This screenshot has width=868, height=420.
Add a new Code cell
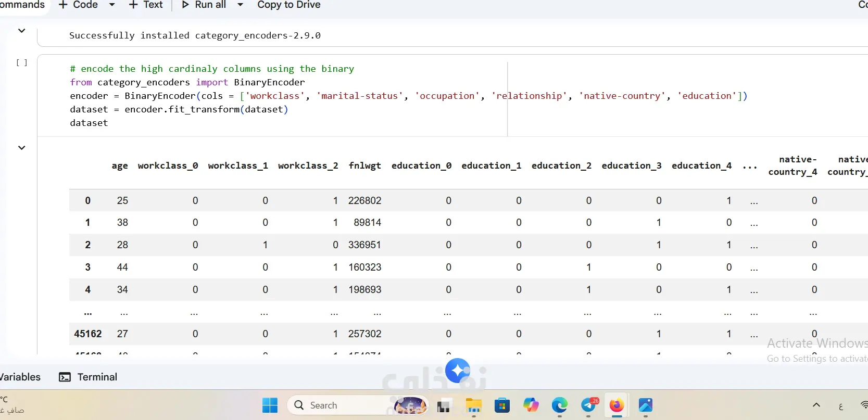point(78,5)
